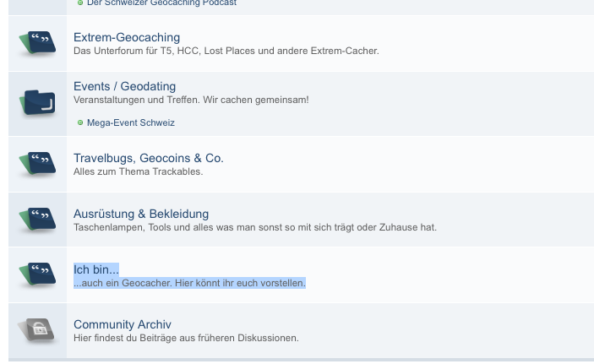Open the highlighted Ich bin... forum title
Screen dimensions: 594x364
click(x=96, y=269)
